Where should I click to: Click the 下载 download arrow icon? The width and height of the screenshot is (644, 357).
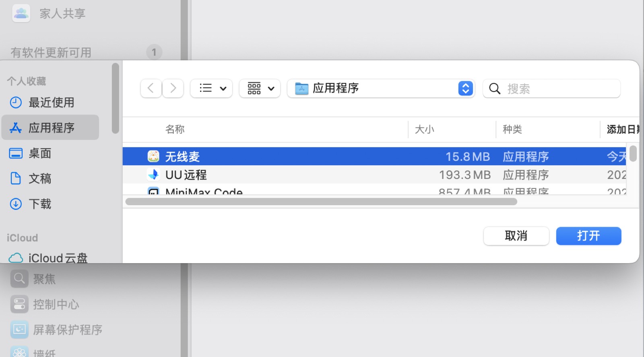[x=16, y=204]
